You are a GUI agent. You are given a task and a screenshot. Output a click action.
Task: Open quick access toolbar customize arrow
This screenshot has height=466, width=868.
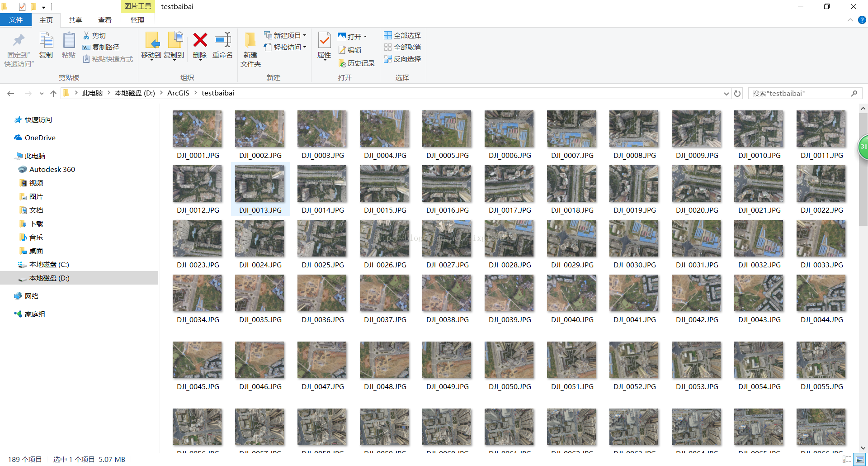[x=43, y=7]
